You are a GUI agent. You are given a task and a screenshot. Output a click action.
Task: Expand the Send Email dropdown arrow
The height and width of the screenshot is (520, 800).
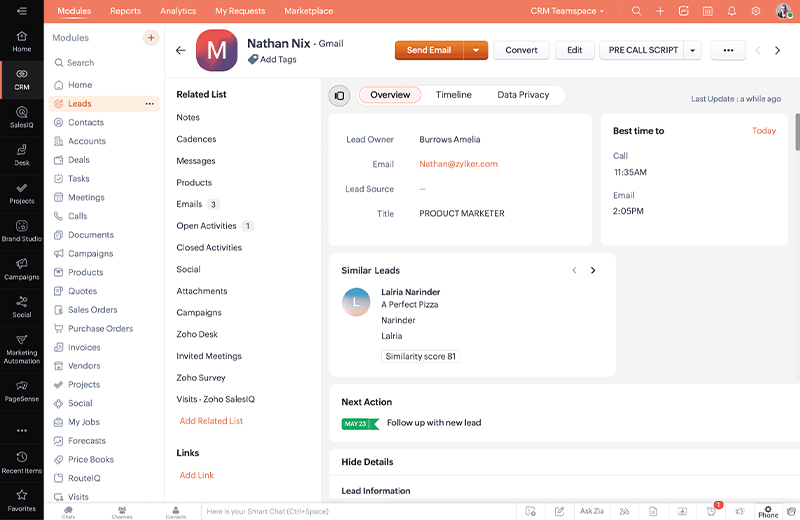point(476,50)
